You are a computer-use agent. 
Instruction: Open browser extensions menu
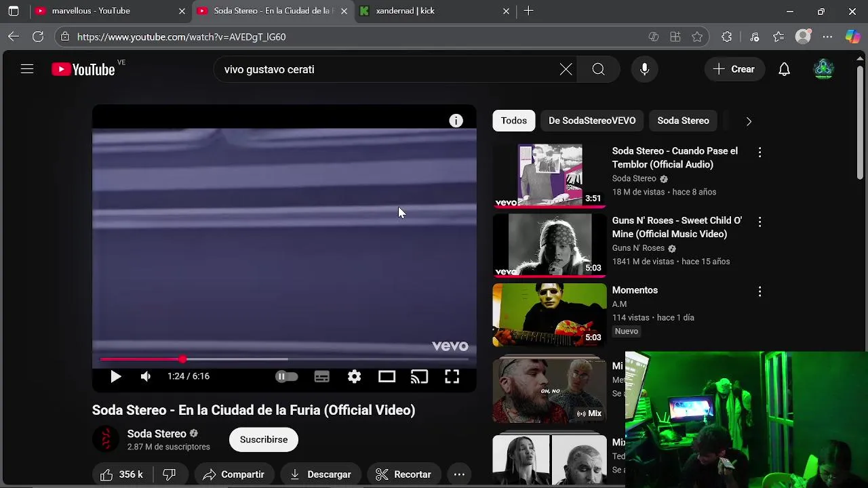(x=727, y=37)
